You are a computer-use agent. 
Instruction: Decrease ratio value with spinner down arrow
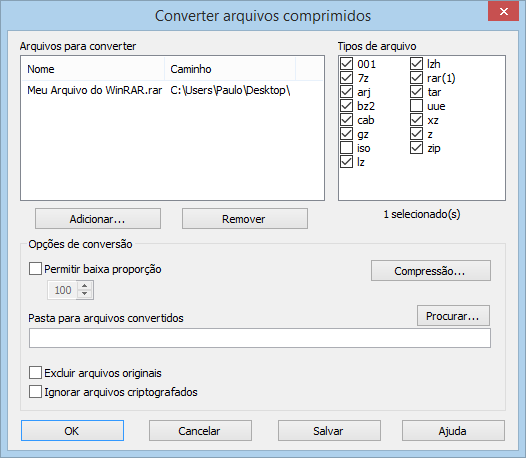pyautogui.click(x=85, y=294)
